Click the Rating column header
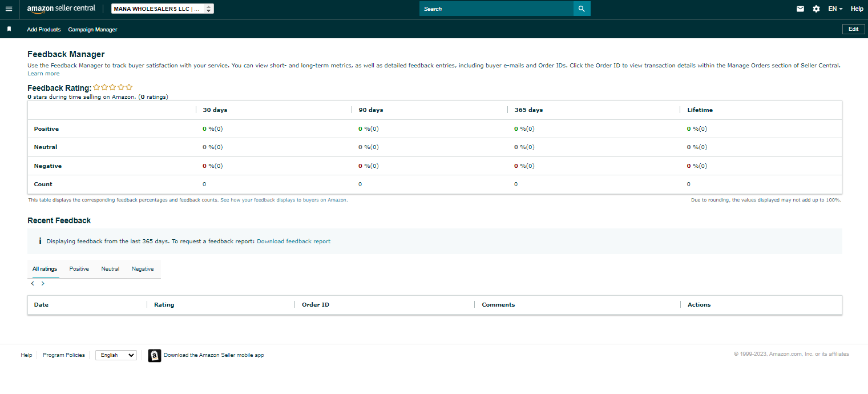868x394 pixels. (164, 305)
